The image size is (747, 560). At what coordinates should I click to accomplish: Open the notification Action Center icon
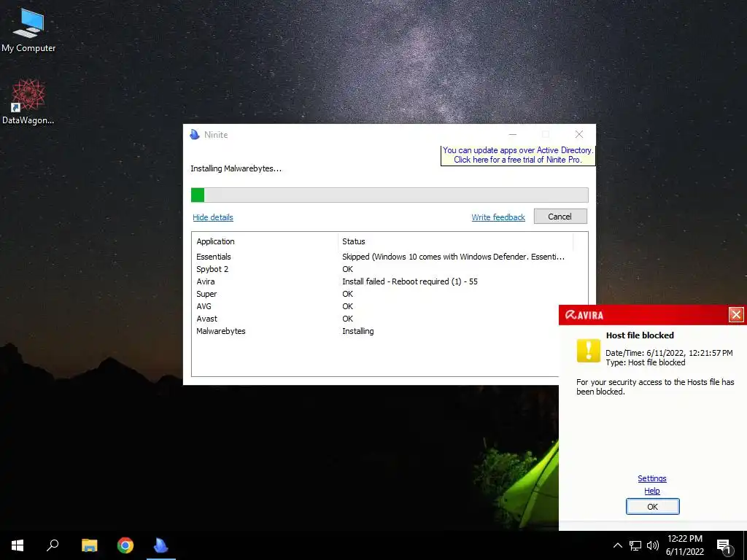[x=724, y=546]
